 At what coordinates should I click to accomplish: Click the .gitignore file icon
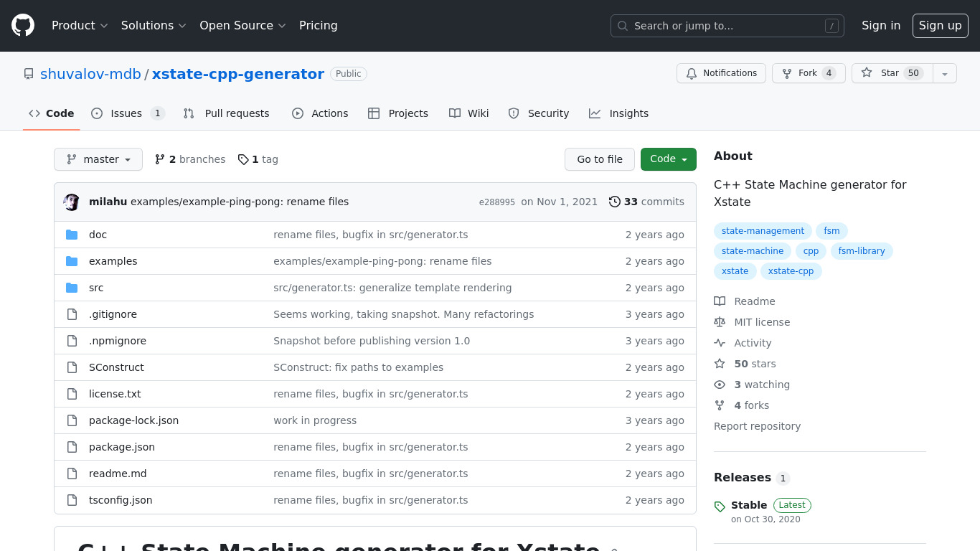click(72, 314)
